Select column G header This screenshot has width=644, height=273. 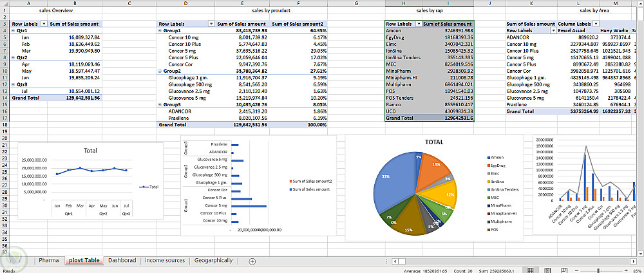pos(356,3)
